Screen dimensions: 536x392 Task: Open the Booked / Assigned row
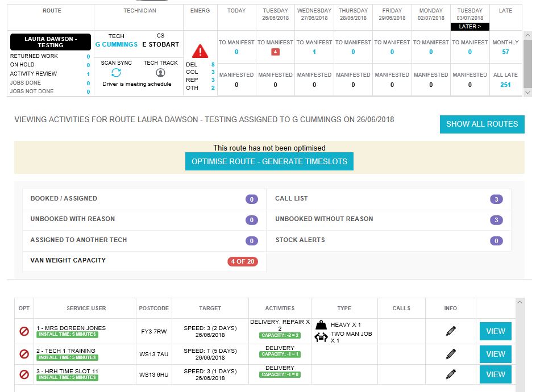[144, 199]
